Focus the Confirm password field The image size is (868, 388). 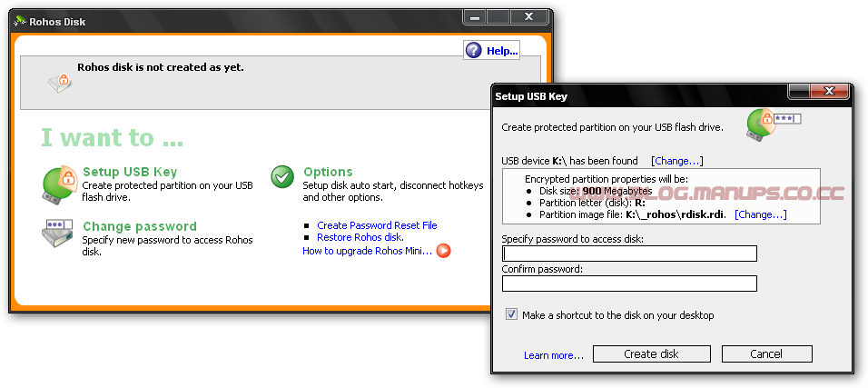[x=629, y=284]
